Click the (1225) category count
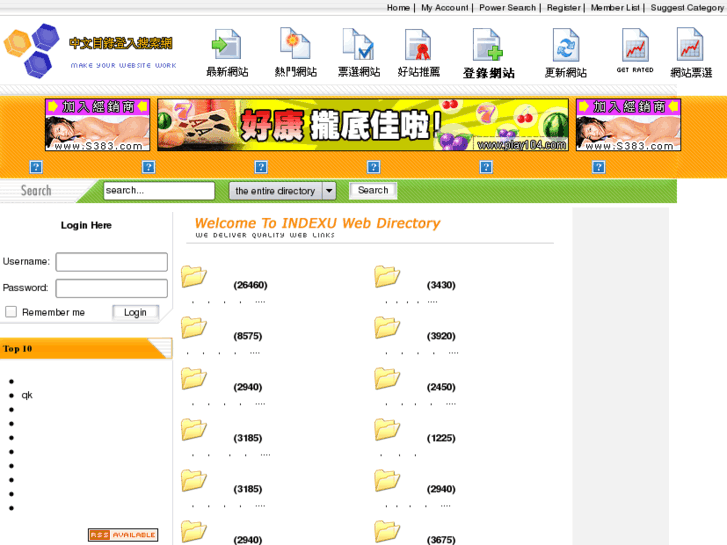This screenshot has width=727, height=545. 441,438
